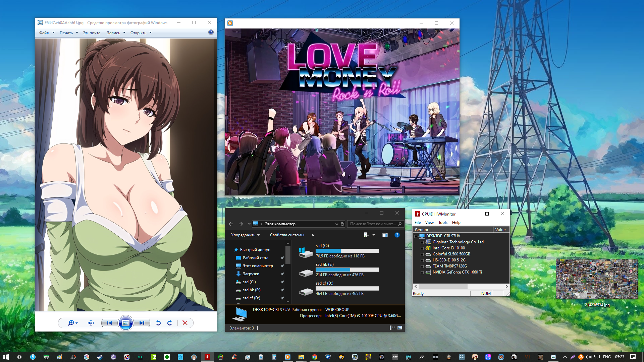Viewport: 644px width, 362px height.
Task: Go to previous image in Photo Viewer
Action: click(110, 323)
